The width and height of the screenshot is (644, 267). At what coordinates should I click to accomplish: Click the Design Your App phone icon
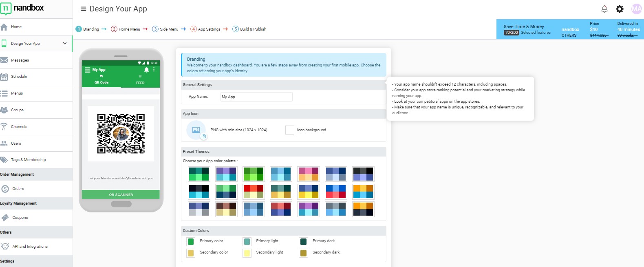(x=4, y=43)
